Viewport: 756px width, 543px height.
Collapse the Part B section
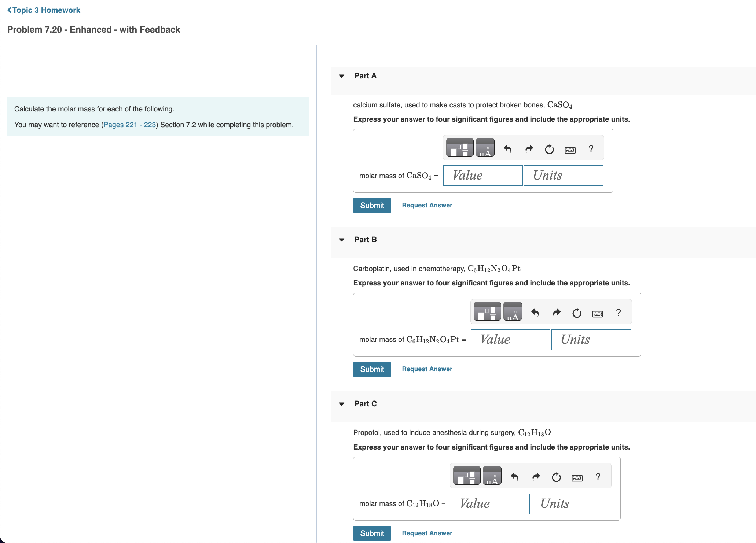342,240
